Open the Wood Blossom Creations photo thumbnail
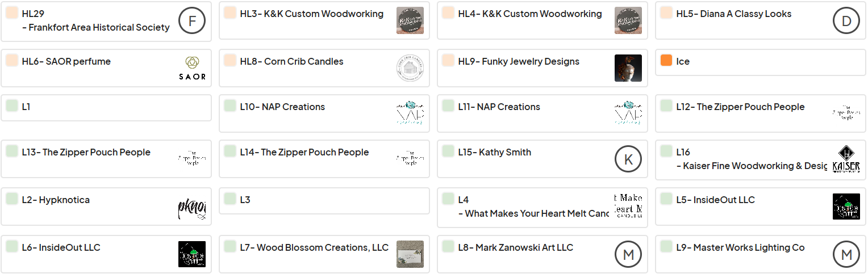868x278 pixels. pyautogui.click(x=410, y=254)
